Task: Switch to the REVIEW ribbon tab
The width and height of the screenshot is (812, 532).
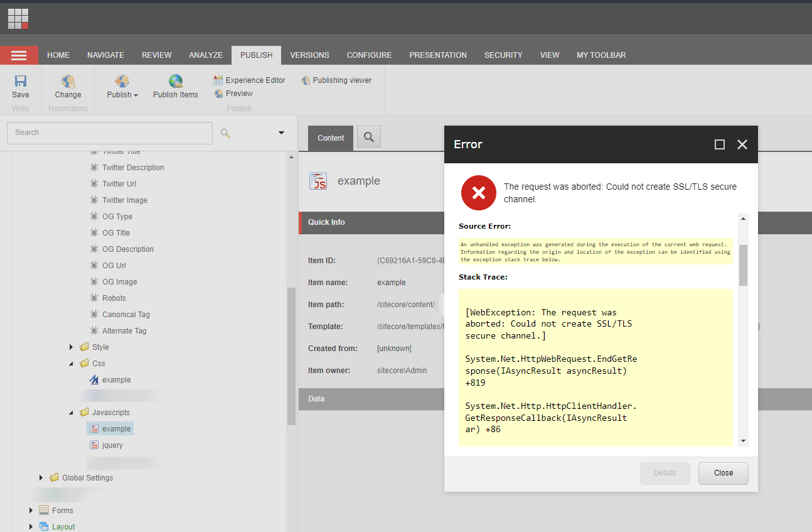Action: tap(156, 55)
